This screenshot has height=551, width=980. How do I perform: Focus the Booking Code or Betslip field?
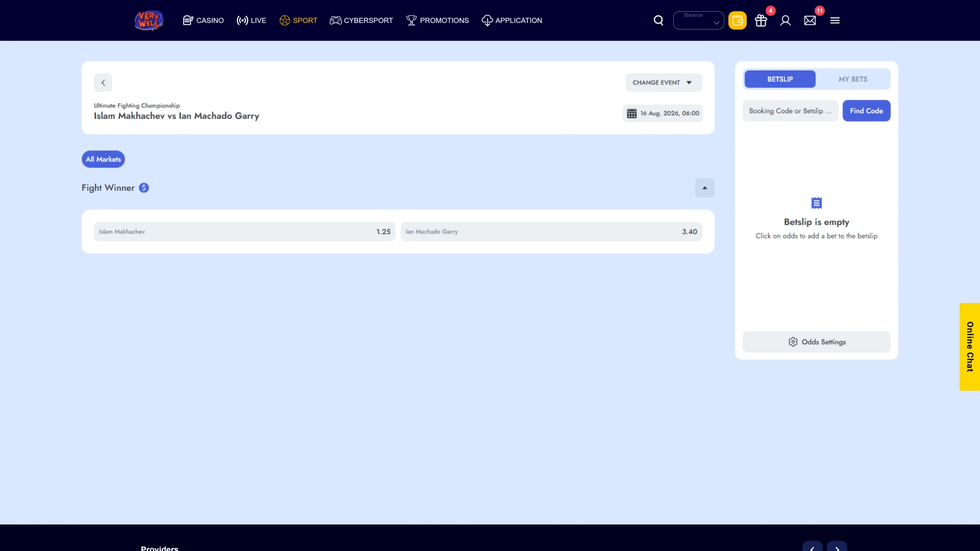point(791,111)
